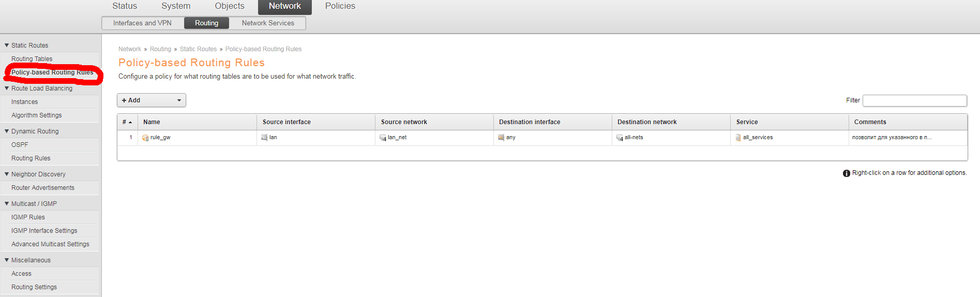
Task: Sort by the Destination network column header
Action: point(647,122)
